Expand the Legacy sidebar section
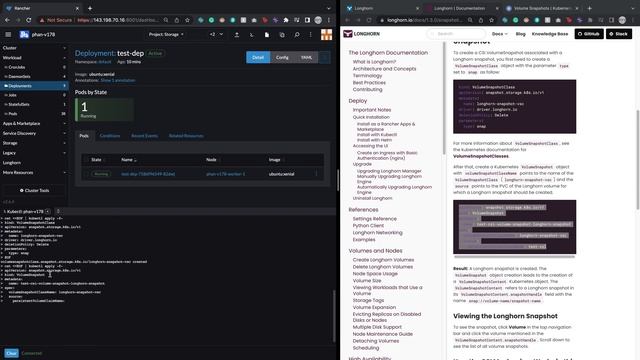Viewport: 640px width, 360px height. [x=64, y=153]
